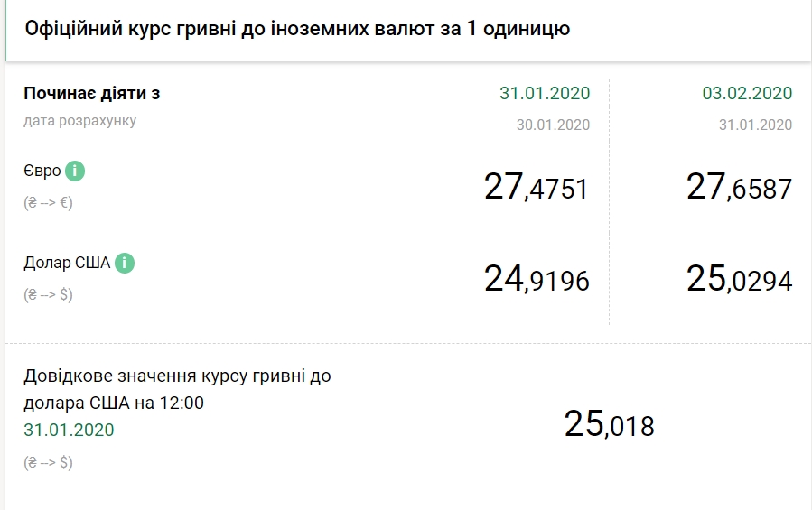This screenshot has width=812, height=510.
Task: Select the dollar rate 25,0294
Action: pos(740,280)
